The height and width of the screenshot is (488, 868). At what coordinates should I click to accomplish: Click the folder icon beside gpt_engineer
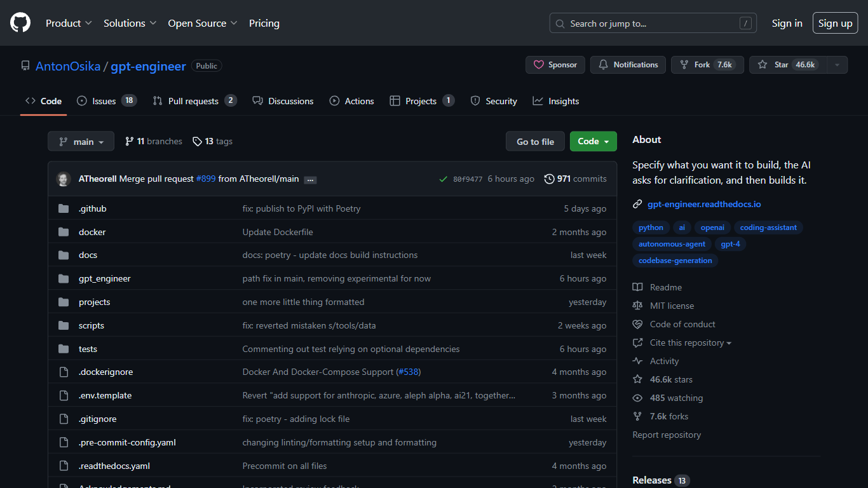tap(64, 278)
